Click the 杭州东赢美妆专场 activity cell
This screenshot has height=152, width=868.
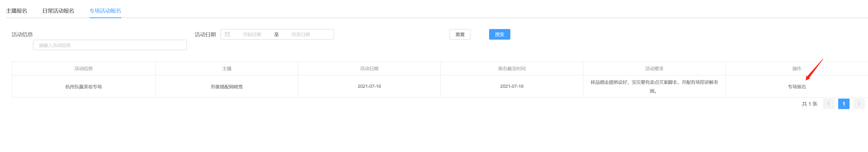(x=84, y=86)
